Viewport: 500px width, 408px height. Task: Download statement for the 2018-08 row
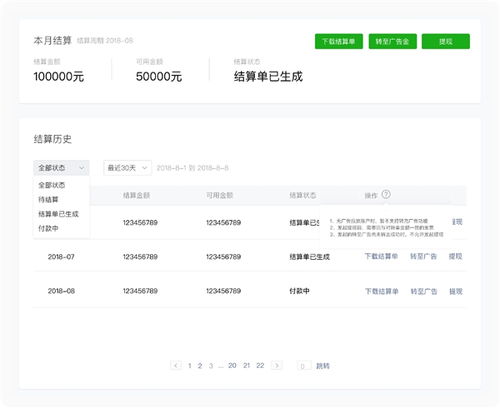382,291
